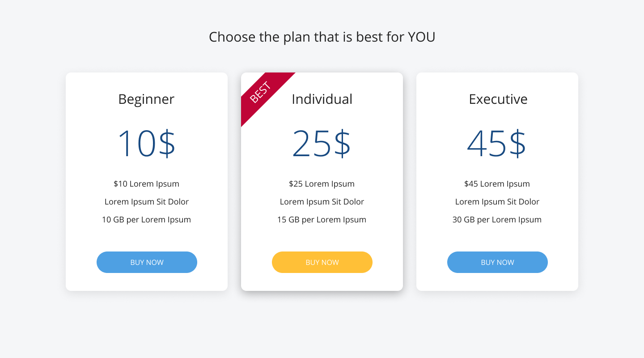Click the Individual plan heading
The height and width of the screenshot is (358, 644).
322,99
